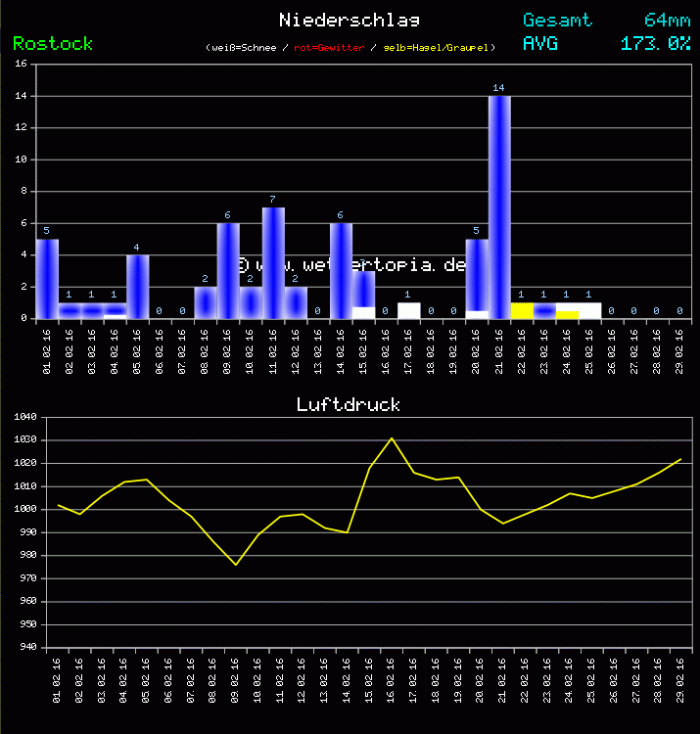
Task: Click the Gesamt label
Action: (557, 20)
